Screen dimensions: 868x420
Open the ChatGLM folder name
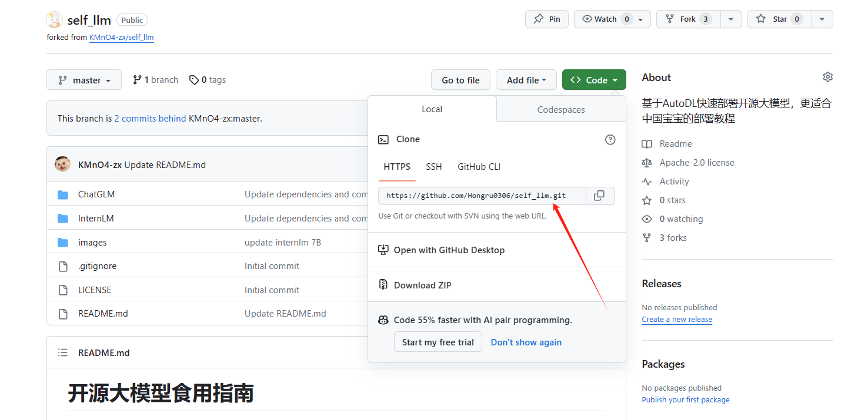(x=96, y=194)
